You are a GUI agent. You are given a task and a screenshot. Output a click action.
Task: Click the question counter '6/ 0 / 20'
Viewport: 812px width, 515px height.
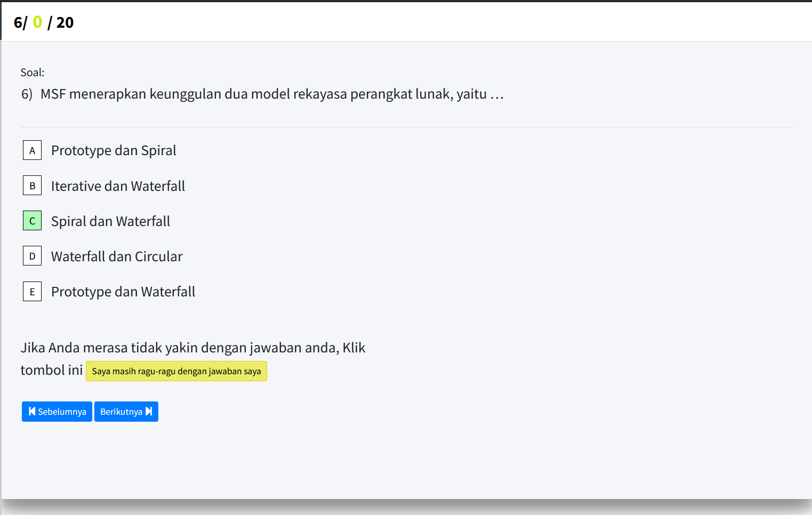(44, 22)
